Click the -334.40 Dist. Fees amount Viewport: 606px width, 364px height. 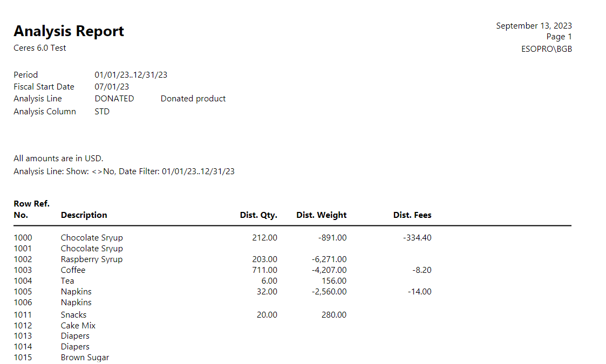(417, 238)
